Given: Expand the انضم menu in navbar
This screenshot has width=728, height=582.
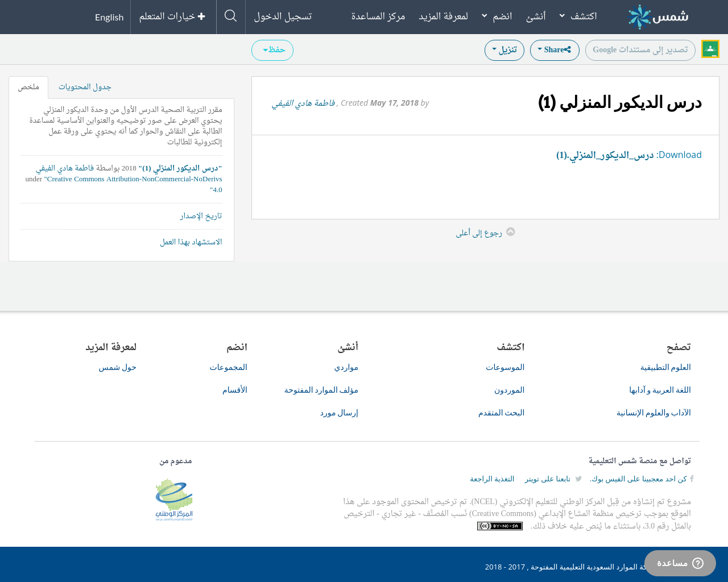Looking at the screenshot, I should point(497,16).
